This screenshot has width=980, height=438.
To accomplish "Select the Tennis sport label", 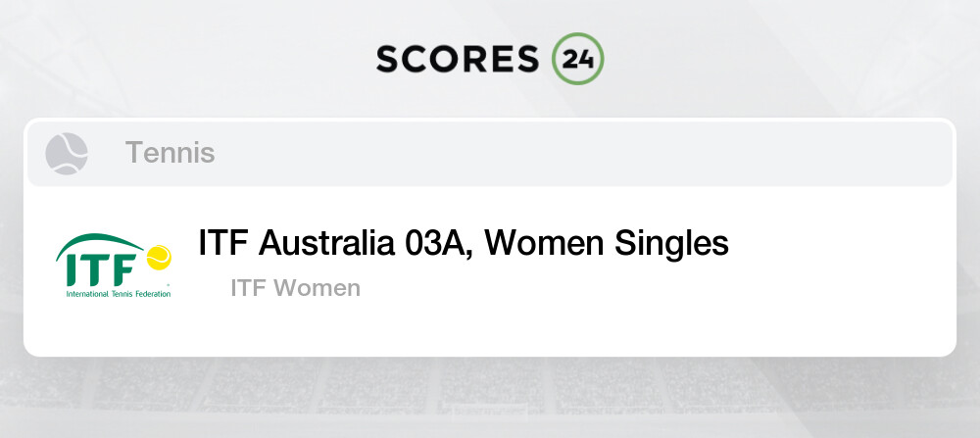I will [x=170, y=153].
